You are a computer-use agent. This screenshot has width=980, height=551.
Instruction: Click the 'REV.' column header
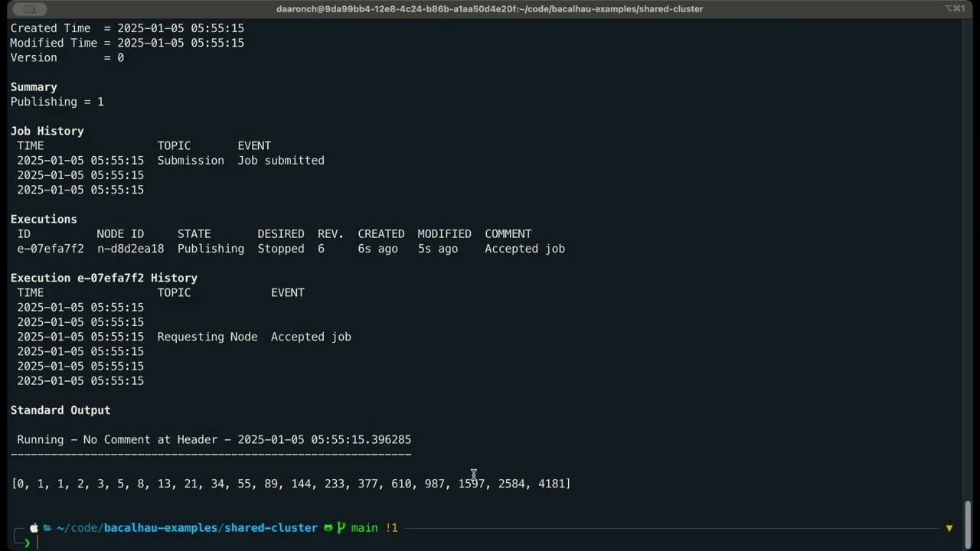coord(331,234)
